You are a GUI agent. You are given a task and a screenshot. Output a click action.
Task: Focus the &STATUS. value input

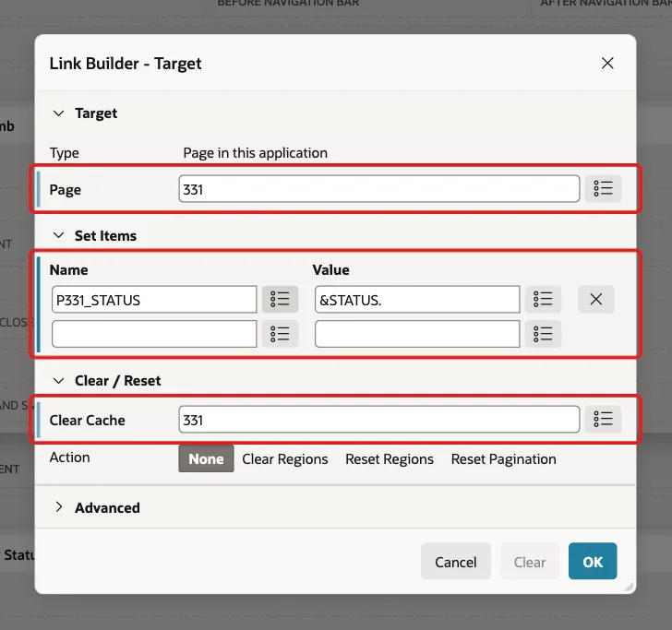417,300
